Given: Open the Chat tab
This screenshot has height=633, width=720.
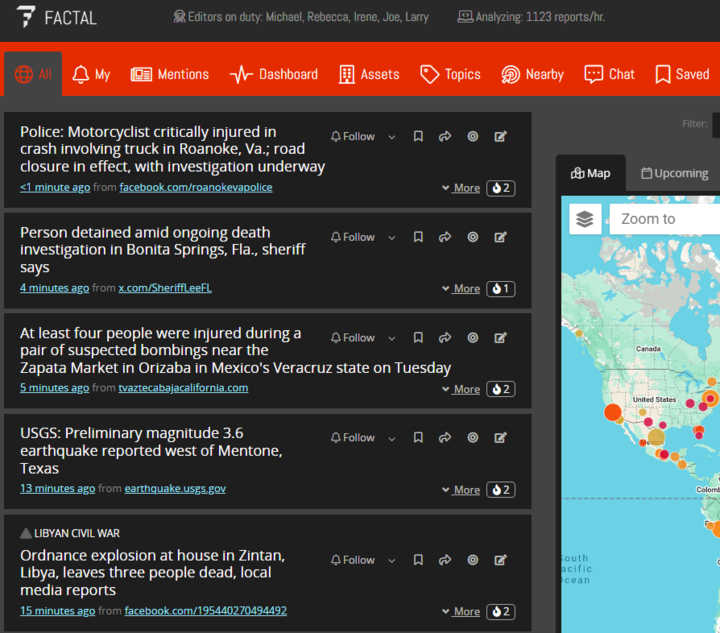Looking at the screenshot, I should pyautogui.click(x=609, y=74).
